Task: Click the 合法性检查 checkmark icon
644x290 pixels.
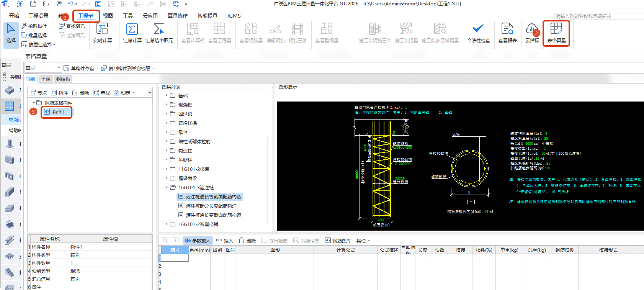Action: coord(478,29)
